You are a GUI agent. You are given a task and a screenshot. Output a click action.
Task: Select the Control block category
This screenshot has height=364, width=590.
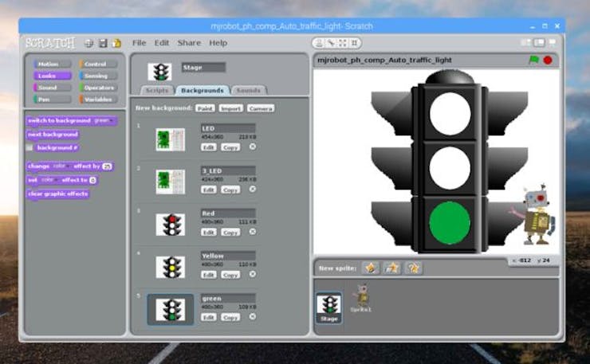pos(98,65)
